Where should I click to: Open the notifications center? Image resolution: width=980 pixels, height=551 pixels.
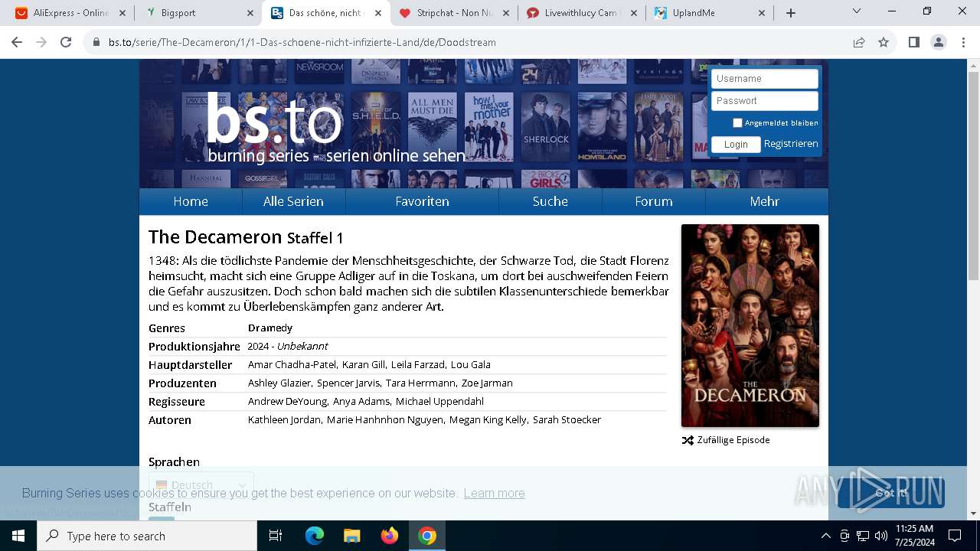[x=955, y=536]
